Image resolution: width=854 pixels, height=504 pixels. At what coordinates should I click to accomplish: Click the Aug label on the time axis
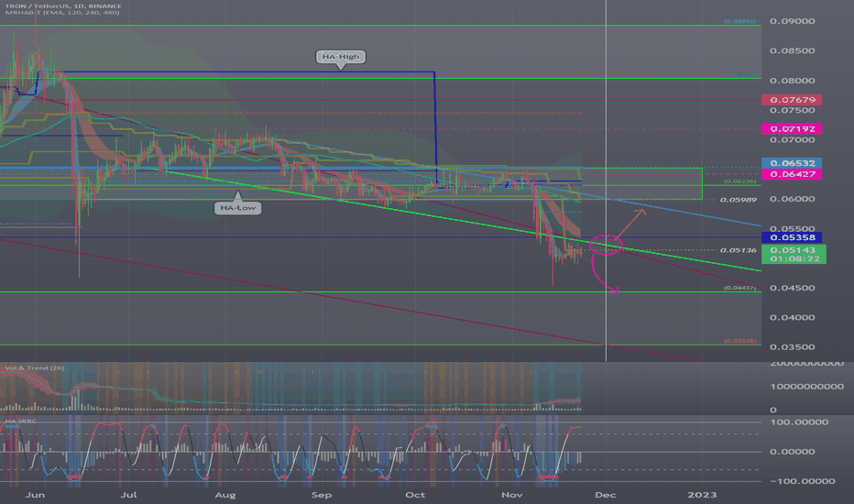pos(224,495)
